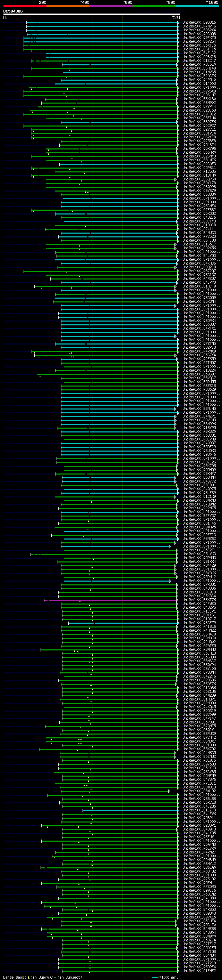The image size is (222, 980).
Task: Click the UniRef100_Q6YZ54 label
Action: point(199,41)
